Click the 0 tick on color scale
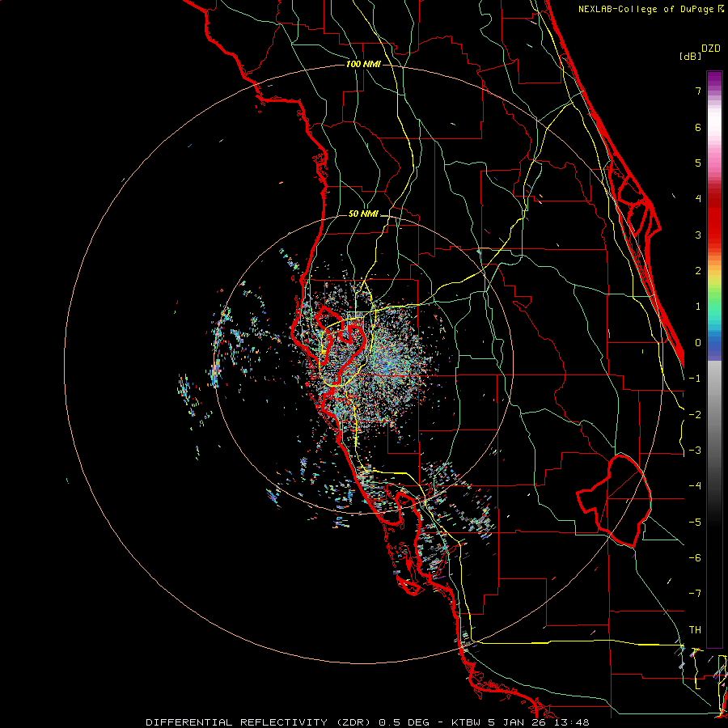This screenshot has width=728, height=728. (698, 343)
